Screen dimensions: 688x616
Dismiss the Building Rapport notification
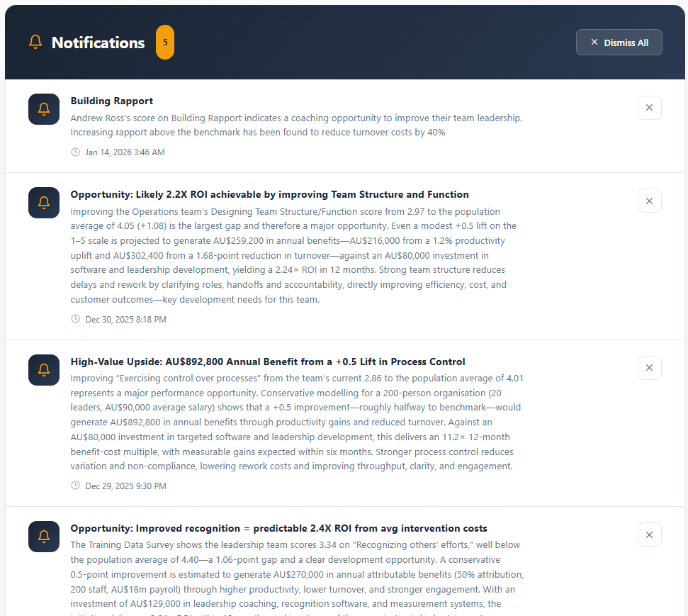pyautogui.click(x=649, y=108)
